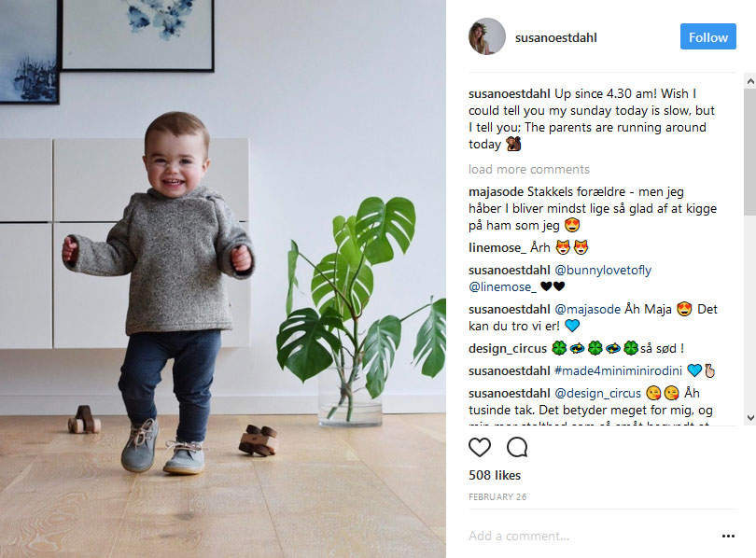756x558 pixels.
Task: Open the @linemose_ mention link
Action: tap(502, 287)
